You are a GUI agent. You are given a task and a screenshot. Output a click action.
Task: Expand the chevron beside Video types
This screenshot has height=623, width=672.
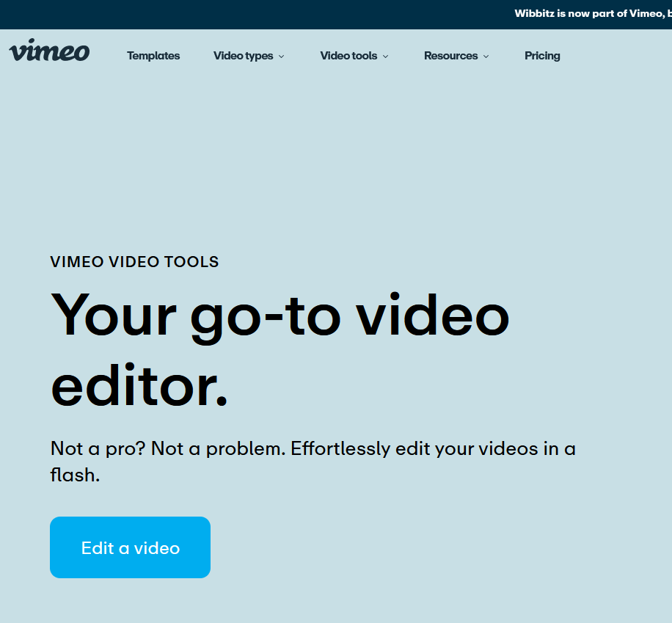point(282,57)
